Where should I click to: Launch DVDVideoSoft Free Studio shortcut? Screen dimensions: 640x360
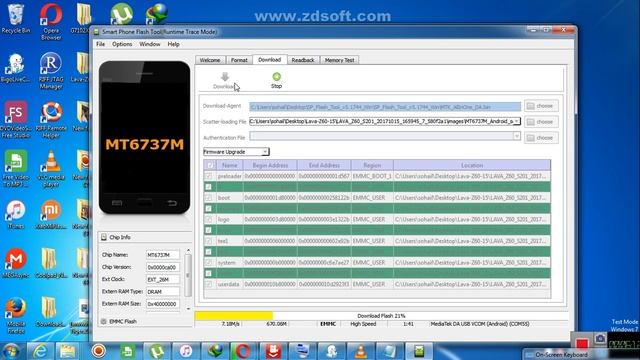click(16, 120)
